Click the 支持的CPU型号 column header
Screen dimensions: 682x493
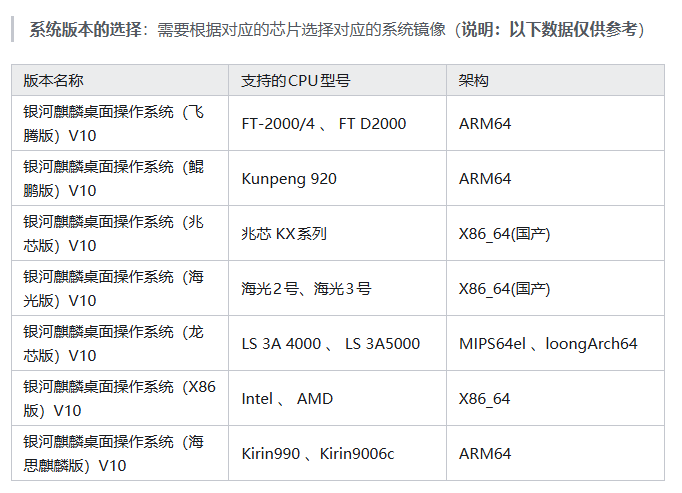pyautogui.click(x=296, y=80)
